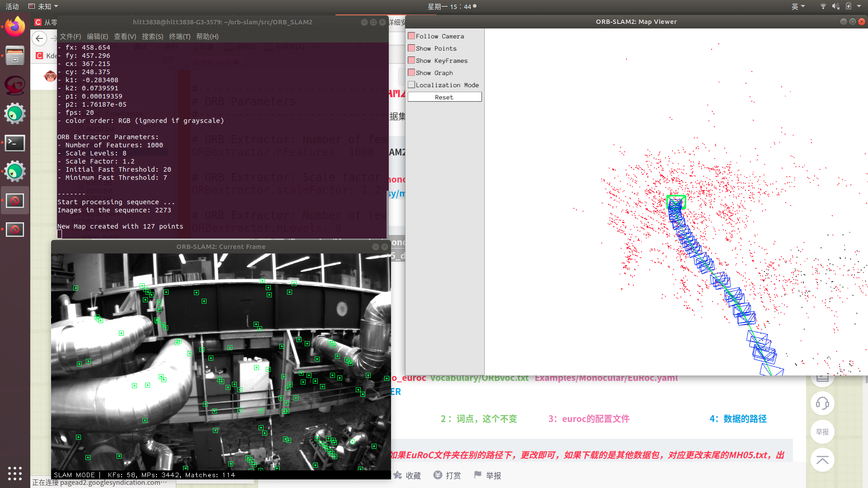The width and height of the screenshot is (868, 488).
Task: Uncheck Show Points in Map Viewer
Action: 411,47
